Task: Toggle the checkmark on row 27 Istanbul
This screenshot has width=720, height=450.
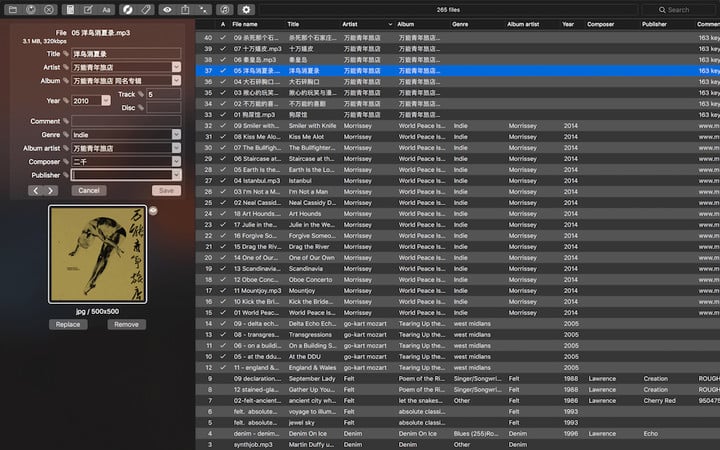Action: [223, 180]
